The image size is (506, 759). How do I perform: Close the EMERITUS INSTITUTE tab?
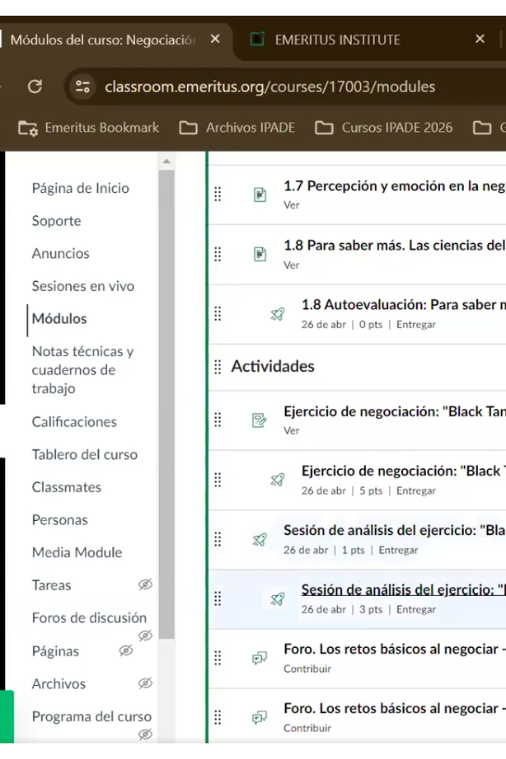tap(480, 39)
